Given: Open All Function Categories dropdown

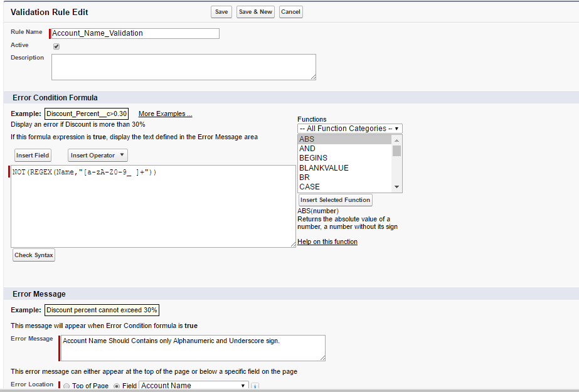Looking at the screenshot, I should [349, 128].
